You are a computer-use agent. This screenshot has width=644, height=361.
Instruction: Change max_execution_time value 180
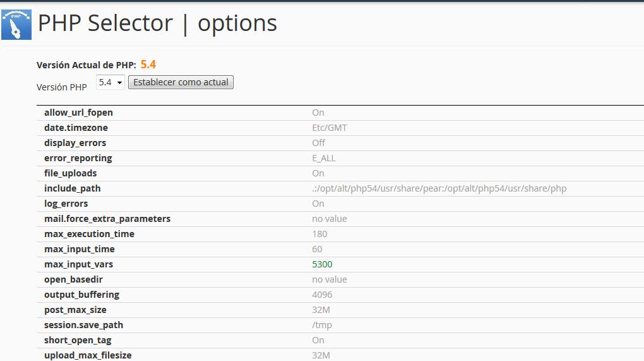[319, 234]
